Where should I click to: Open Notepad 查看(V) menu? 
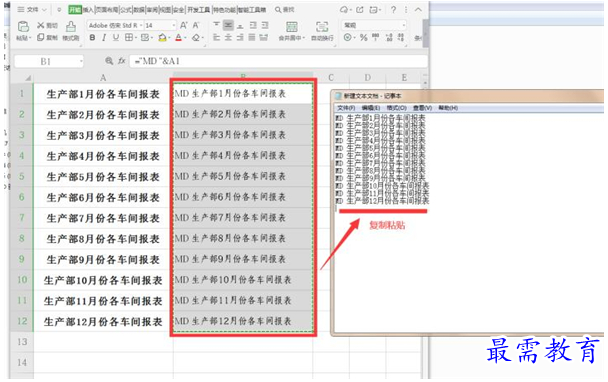coord(422,108)
